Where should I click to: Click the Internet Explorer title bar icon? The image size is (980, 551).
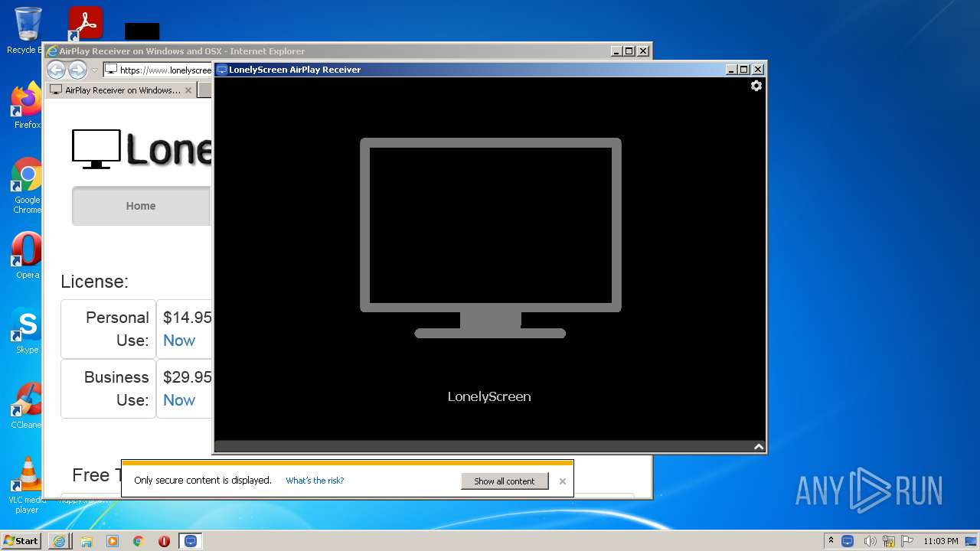tap(52, 51)
